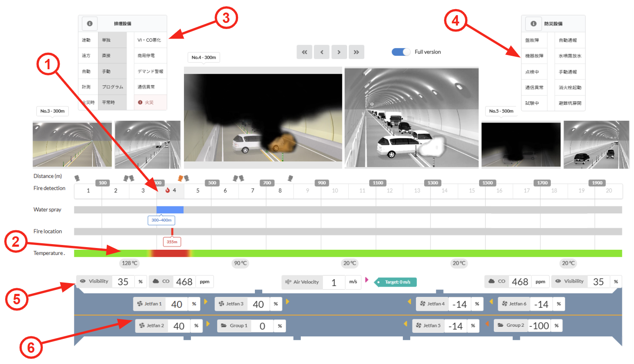Select 手動 operation mode
Image resolution: width=634 pixels, height=364 pixels.
point(113,71)
